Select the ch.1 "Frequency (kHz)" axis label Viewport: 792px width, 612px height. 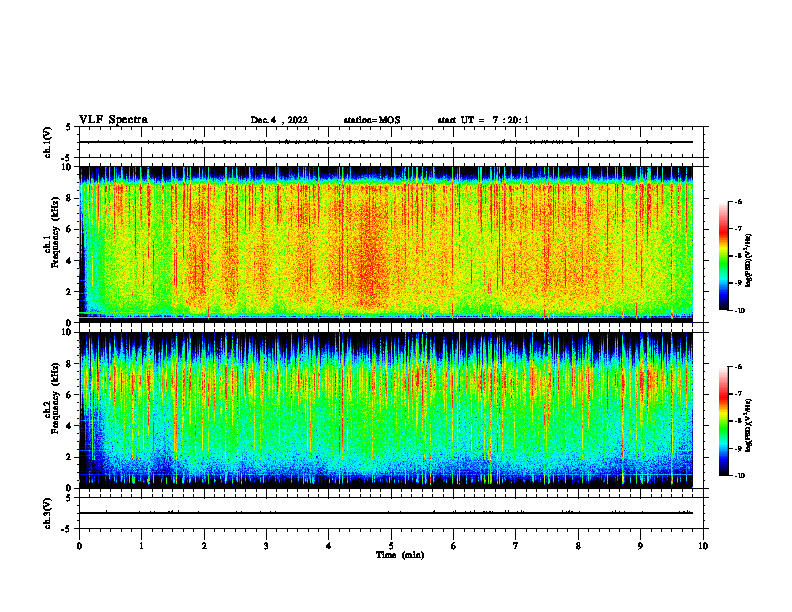[55, 233]
